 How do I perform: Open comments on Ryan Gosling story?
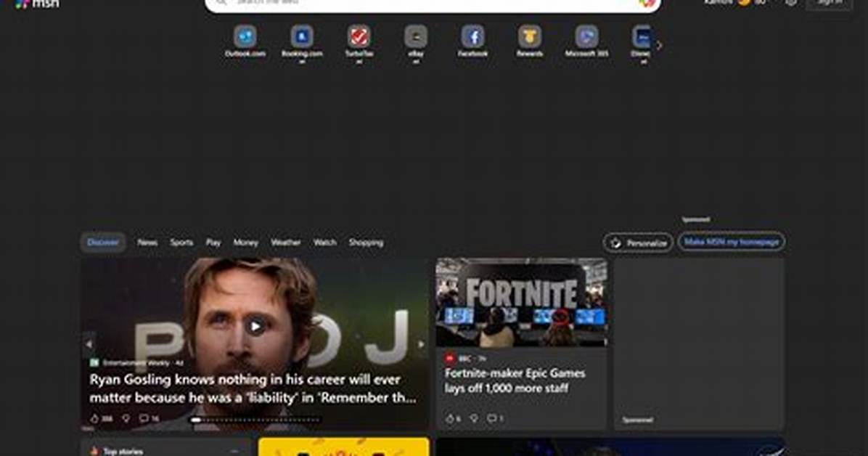[x=144, y=418]
